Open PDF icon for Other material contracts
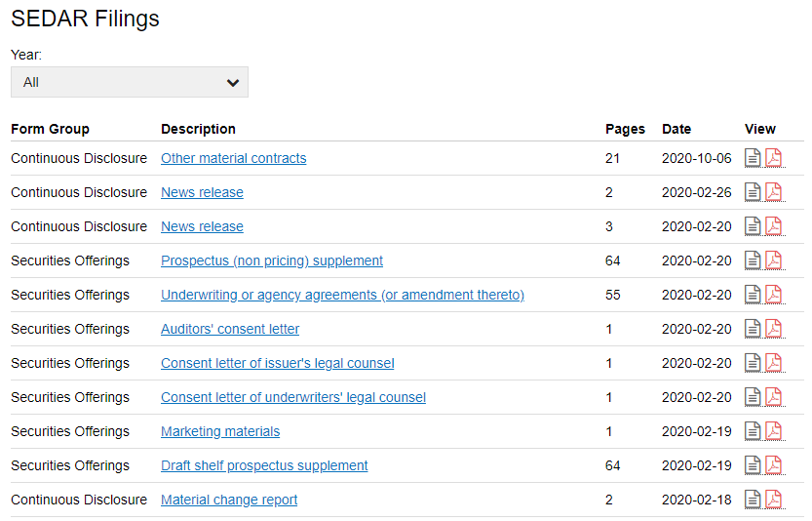The image size is (812, 521). (x=773, y=158)
